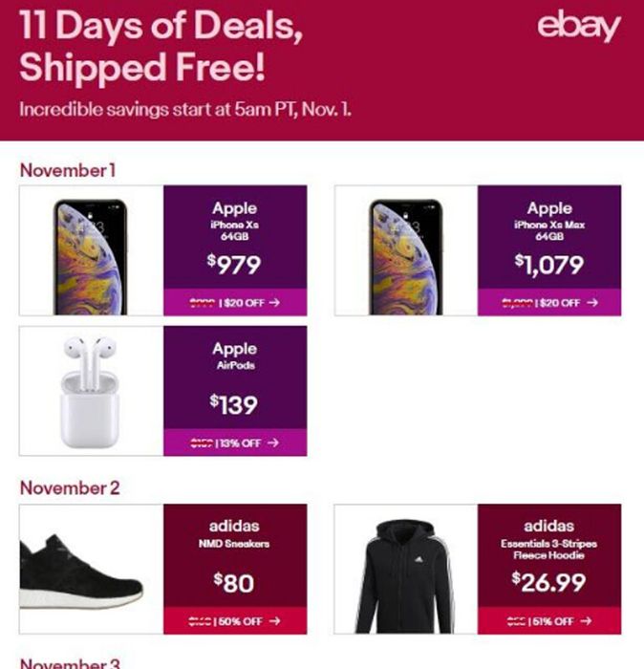Click the eBay logo in the banner
This screenshot has height=669, width=644.
pos(579,27)
